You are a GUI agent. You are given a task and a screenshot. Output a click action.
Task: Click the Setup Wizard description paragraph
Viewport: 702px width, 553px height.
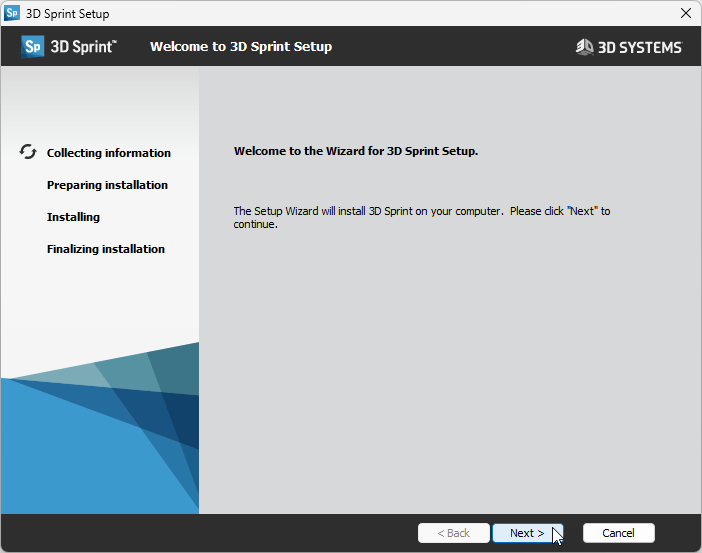coord(420,217)
